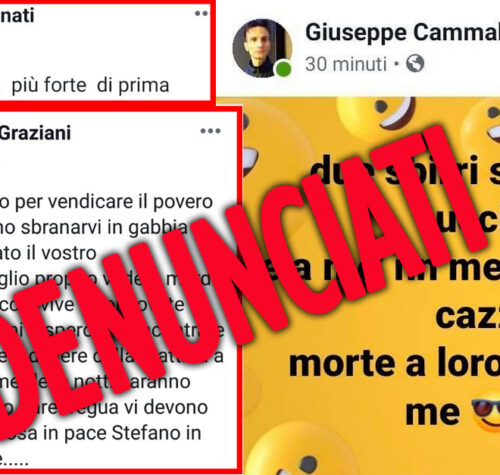Click the green online status dot
The height and width of the screenshot is (475, 500).
point(283,69)
